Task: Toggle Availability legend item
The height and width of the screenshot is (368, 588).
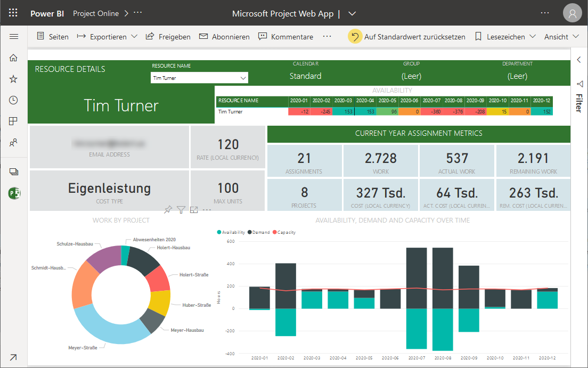Action: pos(231,232)
